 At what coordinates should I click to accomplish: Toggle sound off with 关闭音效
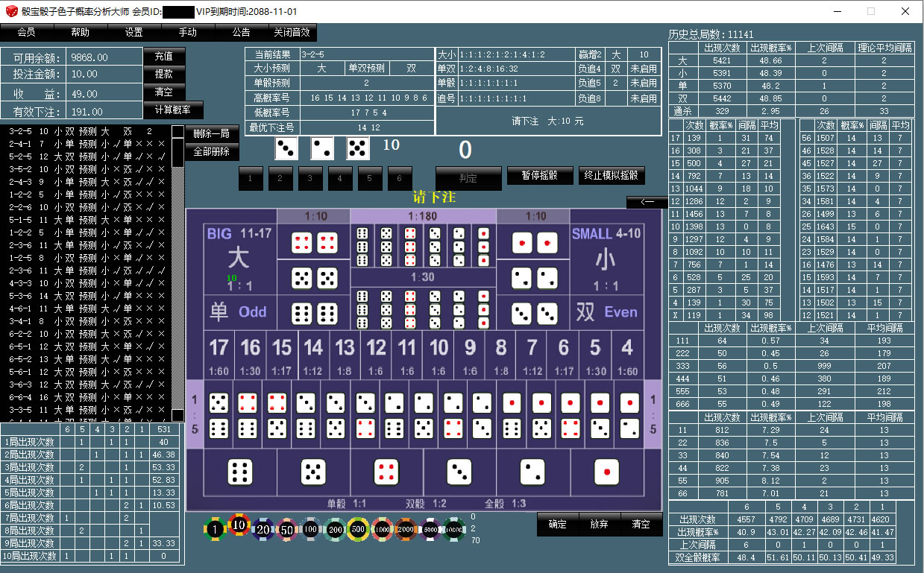coord(294,33)
